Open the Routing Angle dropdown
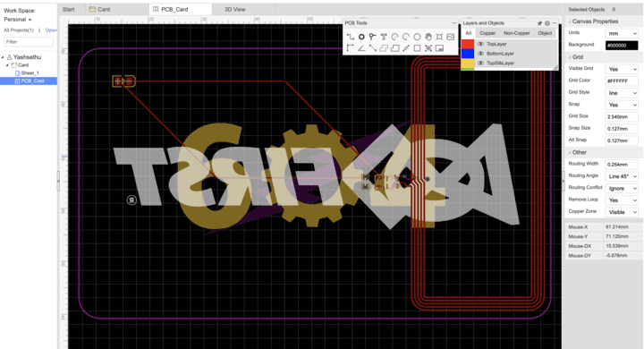 coord(622,176)
